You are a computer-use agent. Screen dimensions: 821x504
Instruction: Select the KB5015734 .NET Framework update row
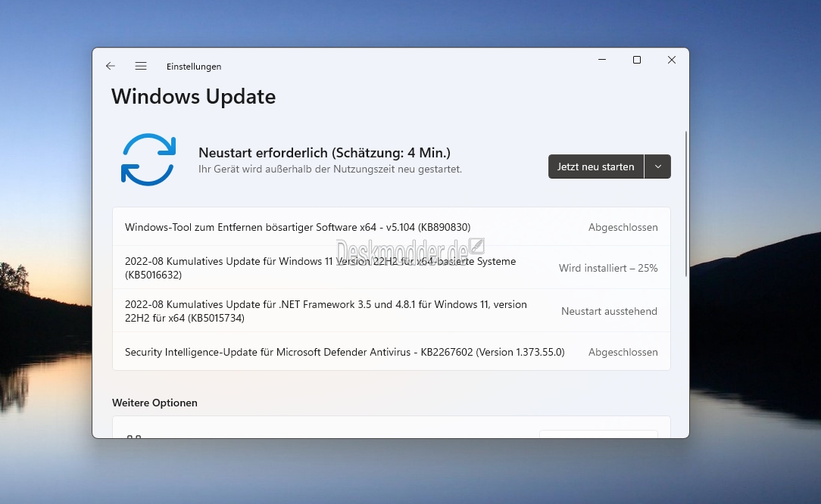[391, 311]
